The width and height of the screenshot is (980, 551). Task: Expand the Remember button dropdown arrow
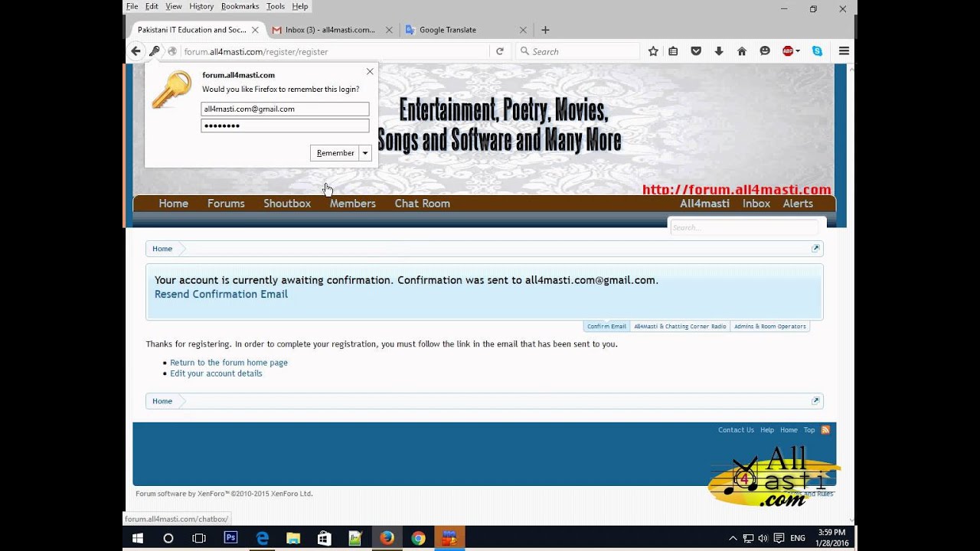point(365,153)
